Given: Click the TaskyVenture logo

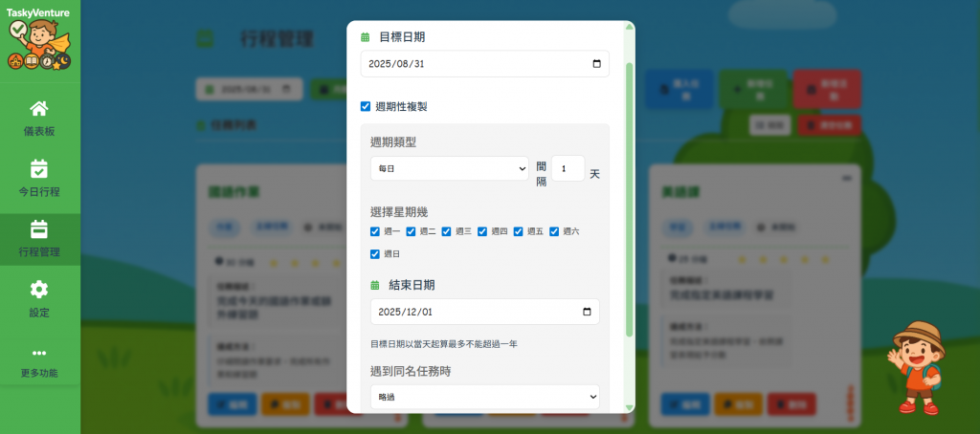Looking at the screenshot, I should click(39, 39).
